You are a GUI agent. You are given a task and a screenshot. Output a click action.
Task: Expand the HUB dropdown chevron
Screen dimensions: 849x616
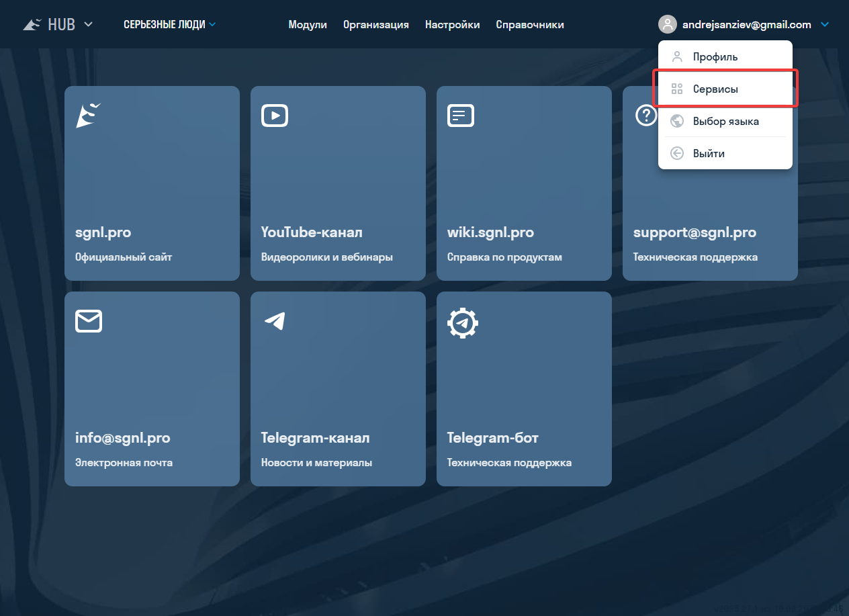[88, 25]
